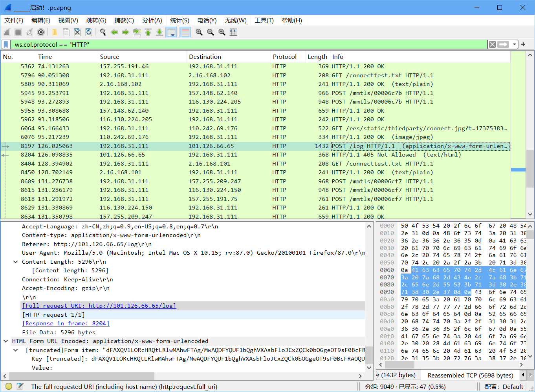Sort by the Time column header
The height and width of the screenshot is (392, 535).
pos(66,57)
